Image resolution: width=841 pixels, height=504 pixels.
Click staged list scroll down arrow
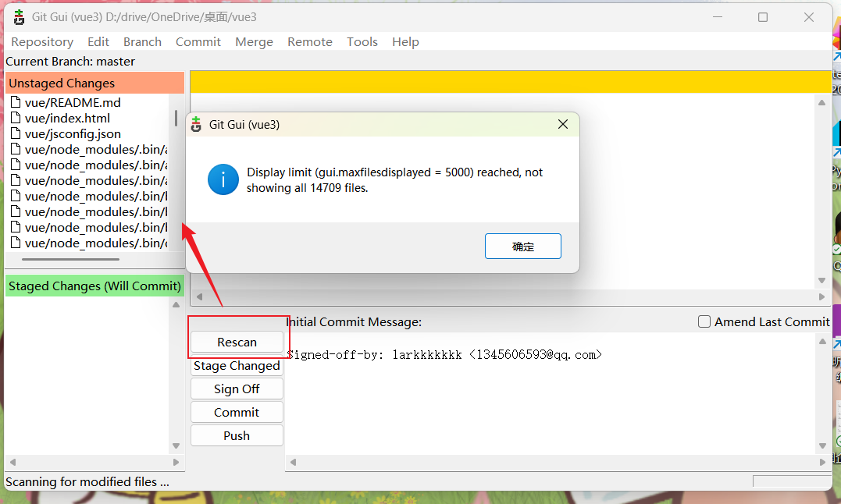[x=176, y=445]
